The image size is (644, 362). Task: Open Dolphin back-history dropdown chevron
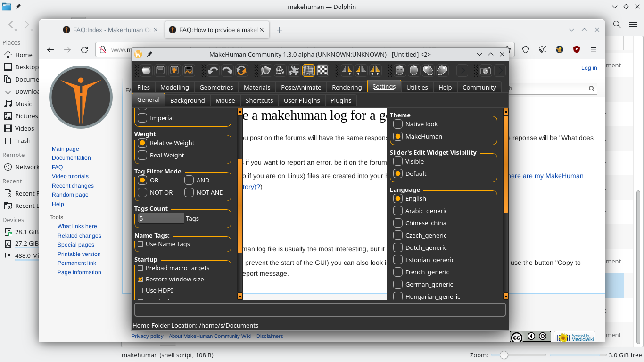[x=16, y=30]
